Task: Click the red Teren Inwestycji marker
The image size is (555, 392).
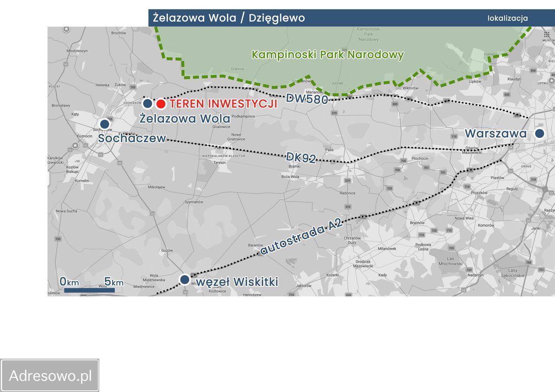Action: [x=161, y=104]
